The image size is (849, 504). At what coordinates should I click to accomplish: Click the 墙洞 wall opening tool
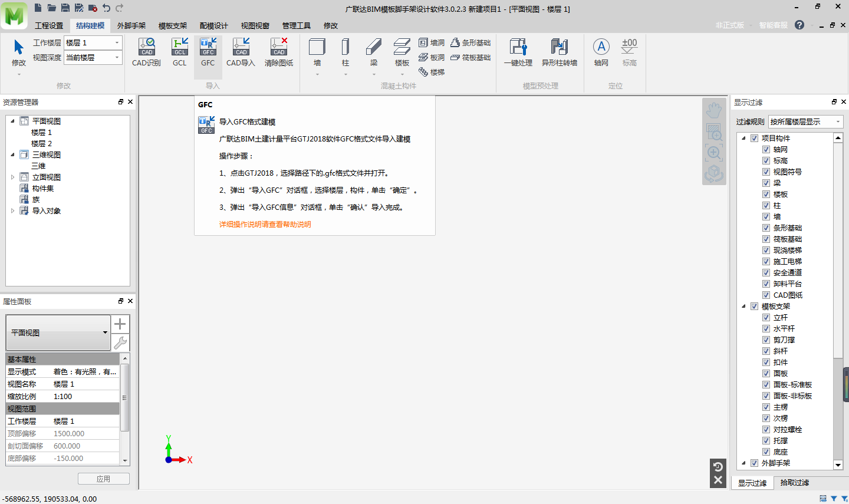click(x=432, y=42)
